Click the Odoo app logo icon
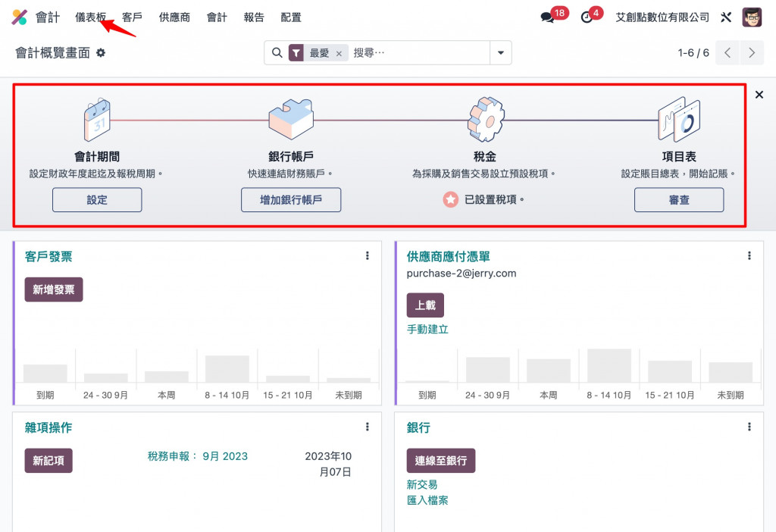The height and width of the screenshot is (532, 776). pos(19,17)
